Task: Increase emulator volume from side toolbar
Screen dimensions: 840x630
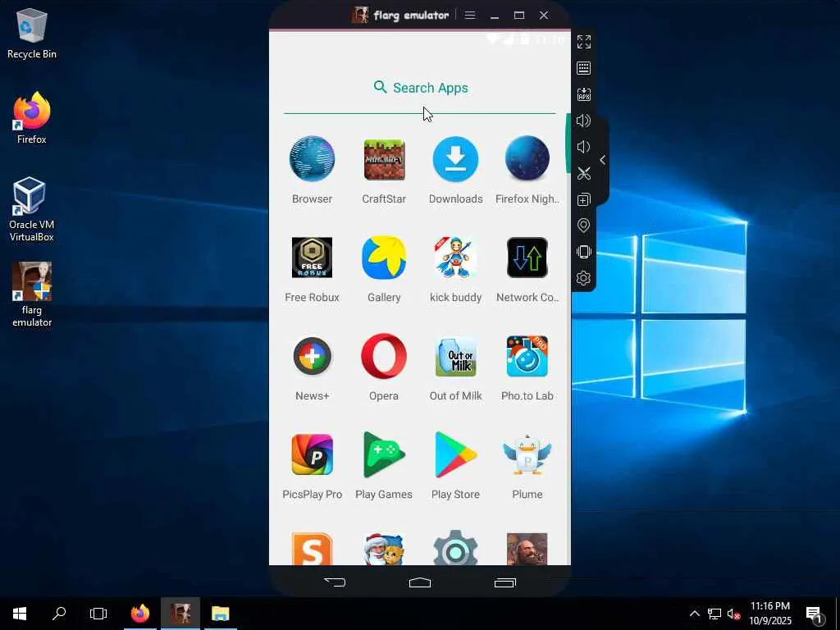Action: [583, 121]
